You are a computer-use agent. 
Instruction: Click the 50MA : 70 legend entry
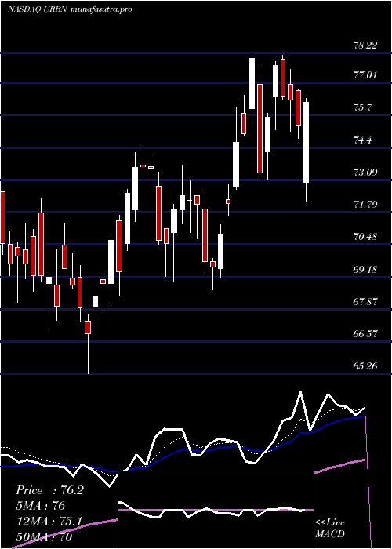44,536
